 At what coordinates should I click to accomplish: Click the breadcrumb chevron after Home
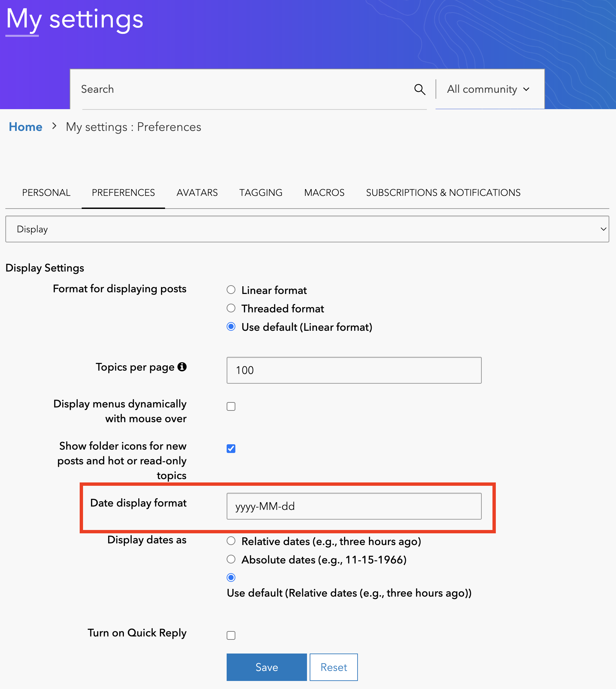[x=54, y=127]
